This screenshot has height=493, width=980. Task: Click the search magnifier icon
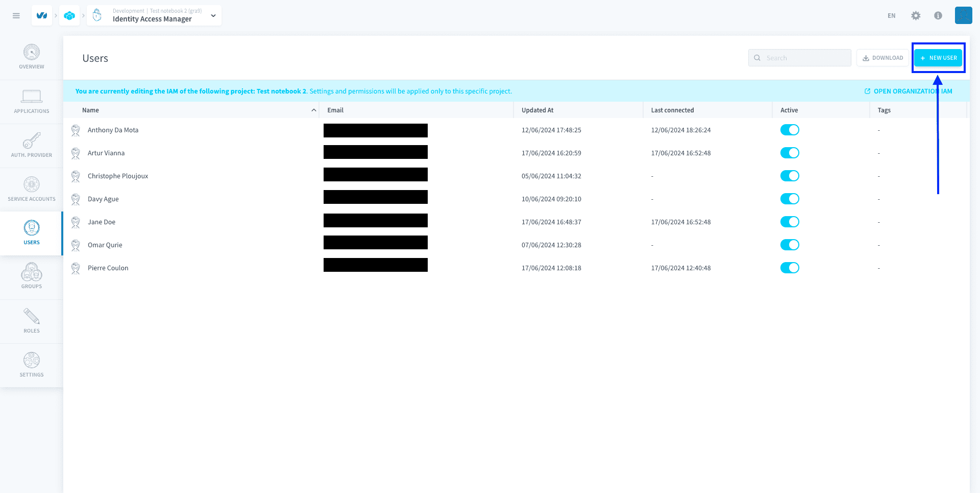coord(757,58)
